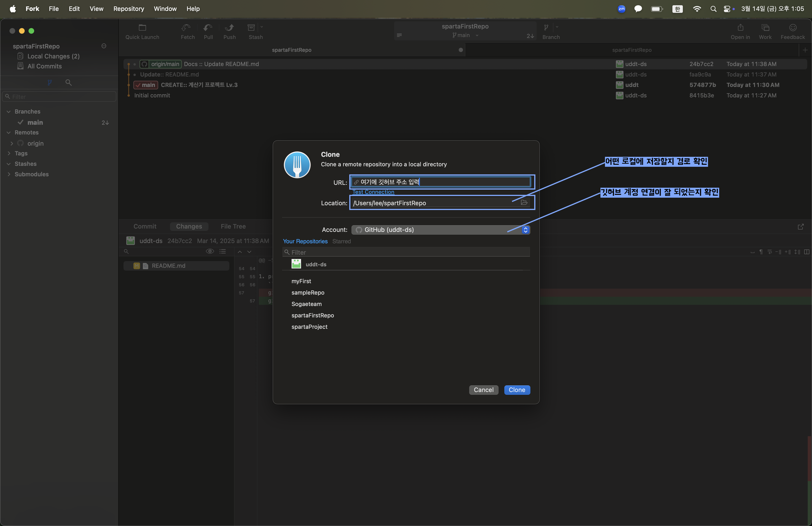Focus the repository Filter field in dialog
Screen dimensions: 812x526
[x=406, y=252]
